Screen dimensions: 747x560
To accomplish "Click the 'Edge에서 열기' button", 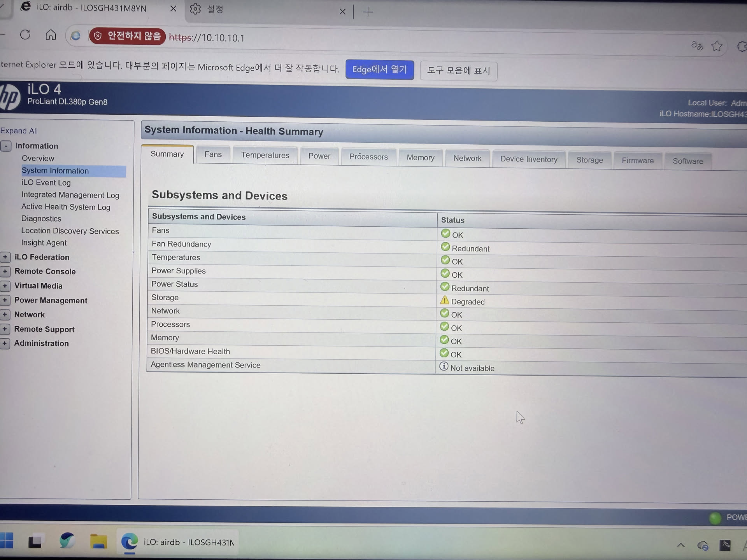I will pos(379,70).
